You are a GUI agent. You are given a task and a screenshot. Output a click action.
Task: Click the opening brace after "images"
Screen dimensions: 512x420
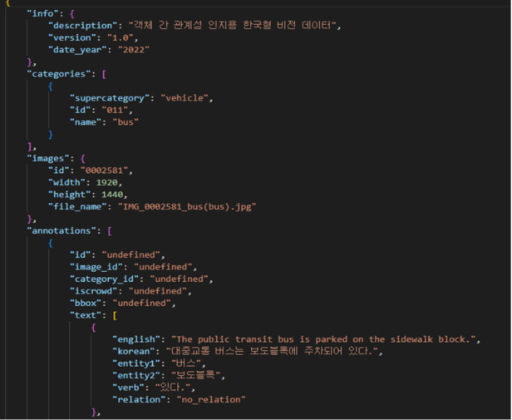(82, 159)
